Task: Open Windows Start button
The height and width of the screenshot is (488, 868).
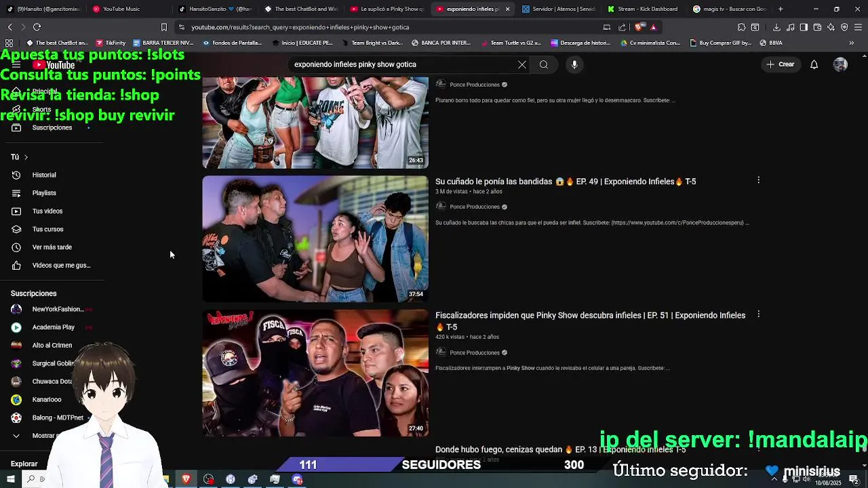Action: 10,479
